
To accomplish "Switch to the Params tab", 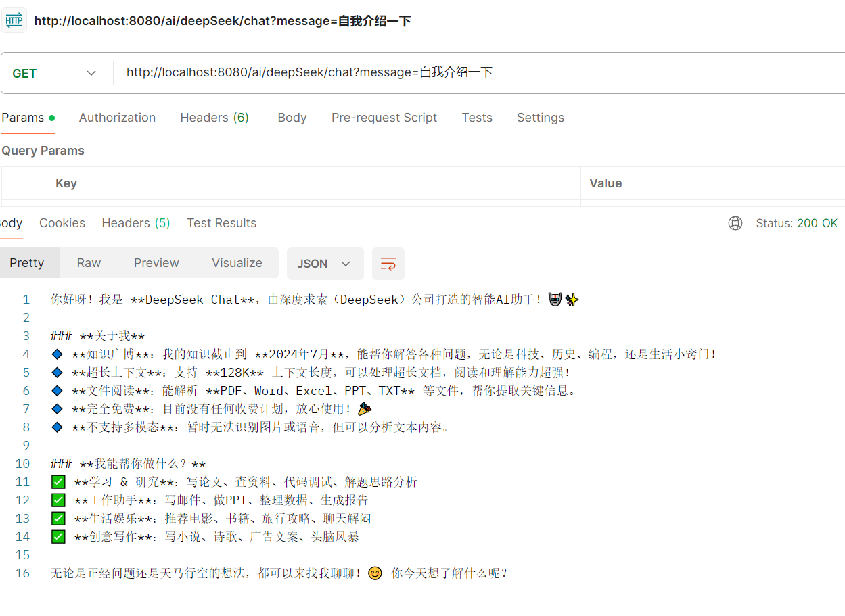I will pos(28,118).
